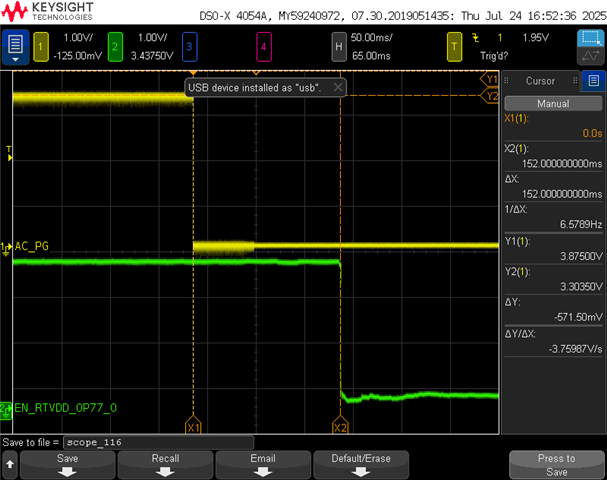This screenshot has height=480, width=607.
Task: Click the Y2 cursor marker flag
Action: (489, 96)
